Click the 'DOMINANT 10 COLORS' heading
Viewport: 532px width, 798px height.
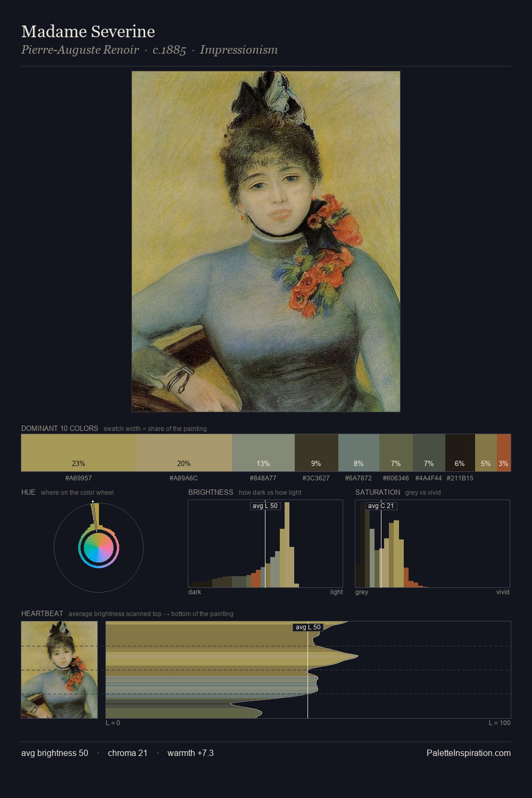(x=60, y=428)
